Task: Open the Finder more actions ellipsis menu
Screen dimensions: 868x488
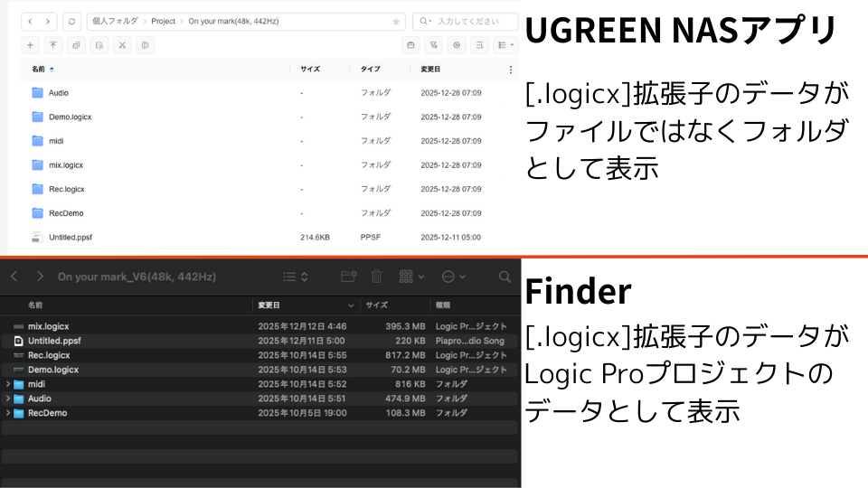Action: tap(453, 277)
